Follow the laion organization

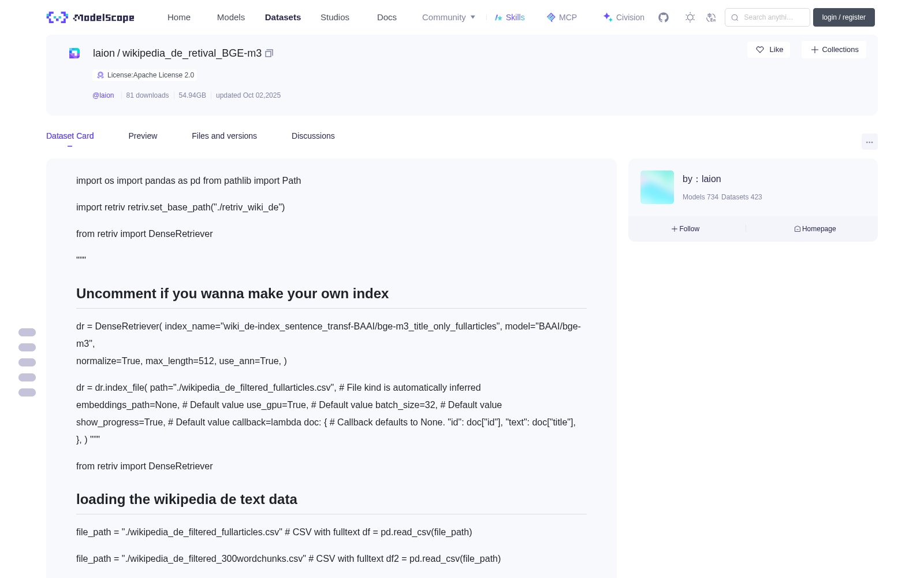(x=685, y=229)
